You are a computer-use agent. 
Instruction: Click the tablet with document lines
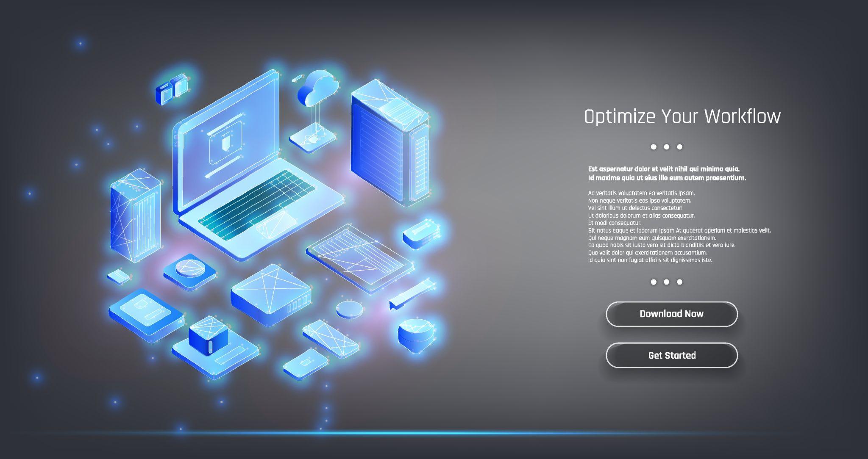point(359,258)
